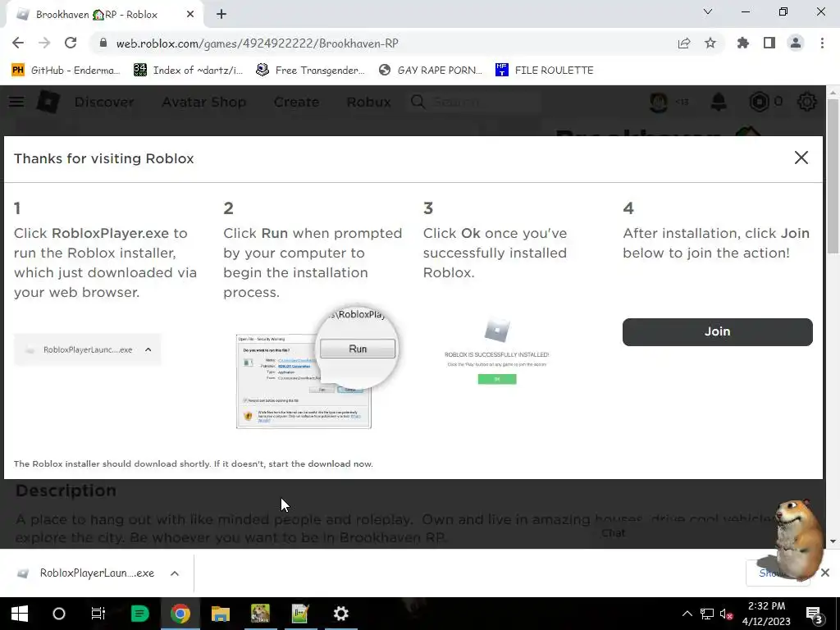
Task: Click the Roblox logo icon
Action: tap(48, 101)
